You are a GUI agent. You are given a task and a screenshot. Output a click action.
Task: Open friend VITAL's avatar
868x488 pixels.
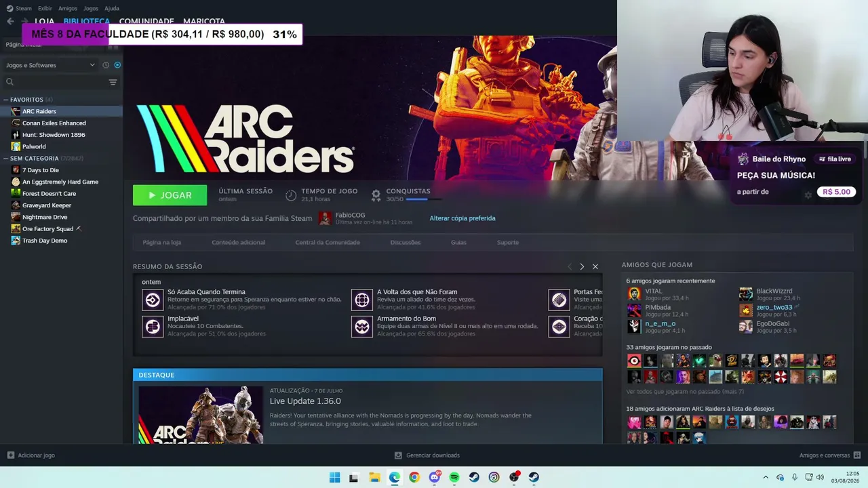coord(634,293)
